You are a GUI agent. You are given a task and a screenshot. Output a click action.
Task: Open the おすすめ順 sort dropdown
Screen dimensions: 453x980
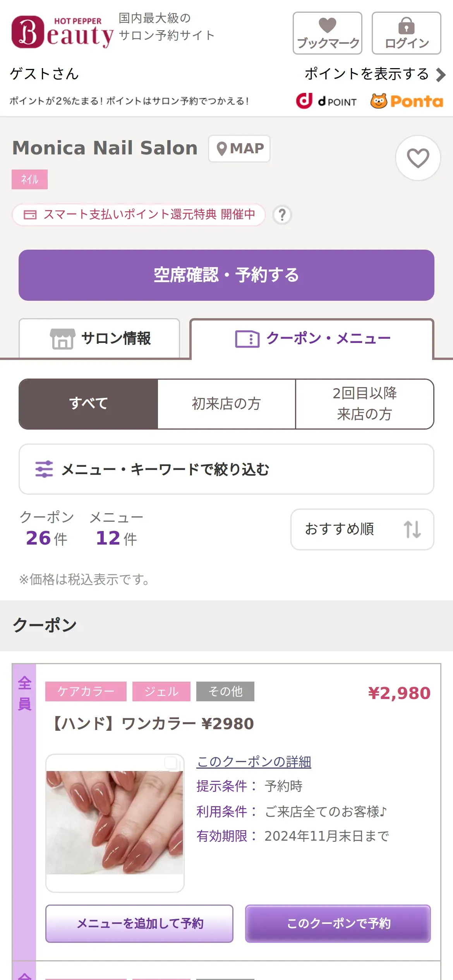(x=362, y=529)
